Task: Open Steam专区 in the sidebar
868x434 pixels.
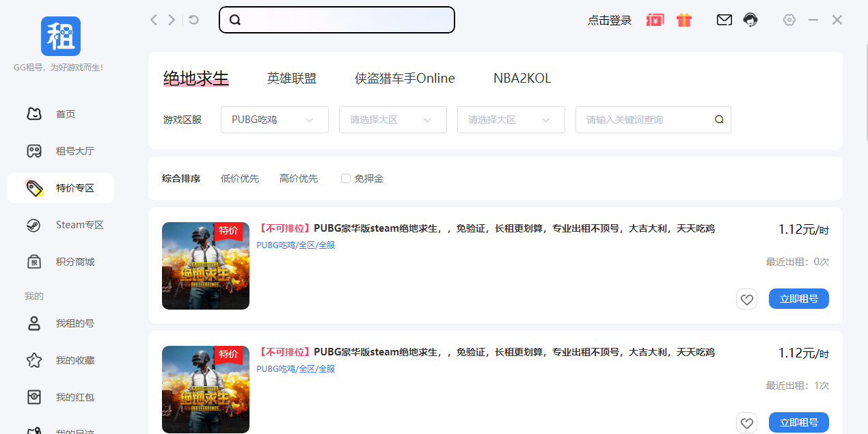Action: click(61, 225)
